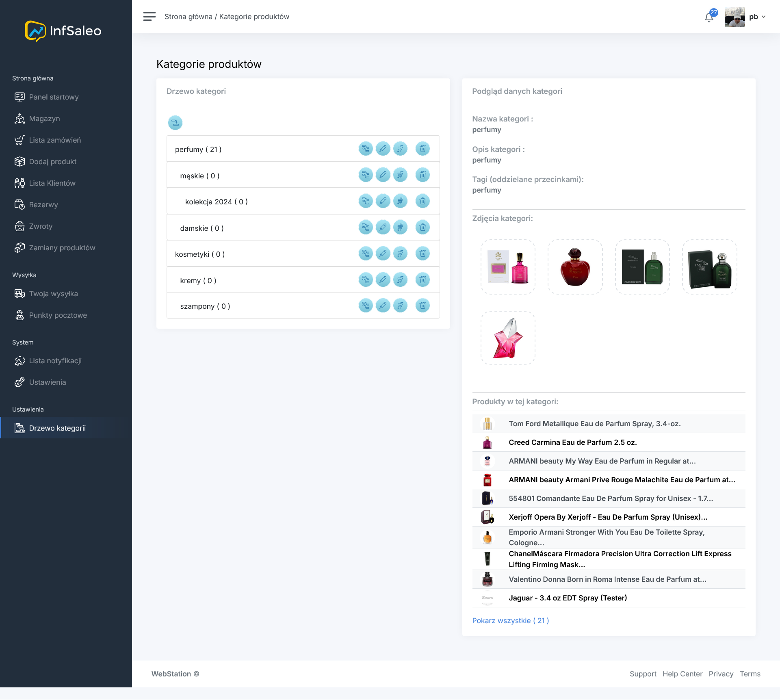780x700 pixels.
Task: Open the Tom Ford Metallique product row
Action: 609,424
